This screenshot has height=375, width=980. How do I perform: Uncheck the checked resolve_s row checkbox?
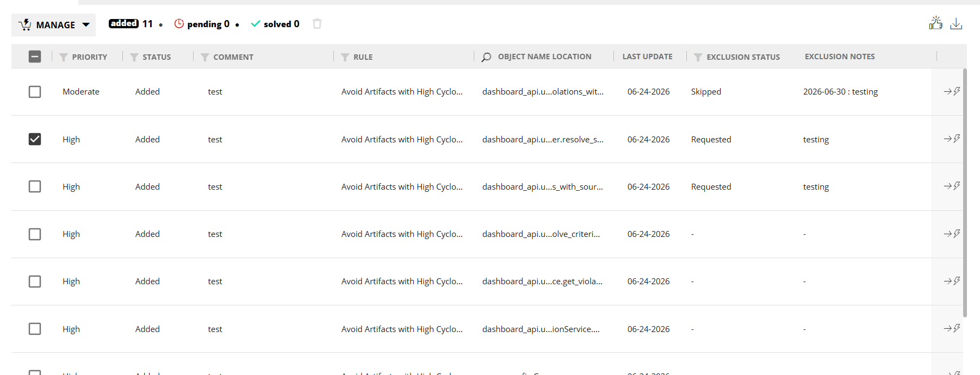(35, 139)
